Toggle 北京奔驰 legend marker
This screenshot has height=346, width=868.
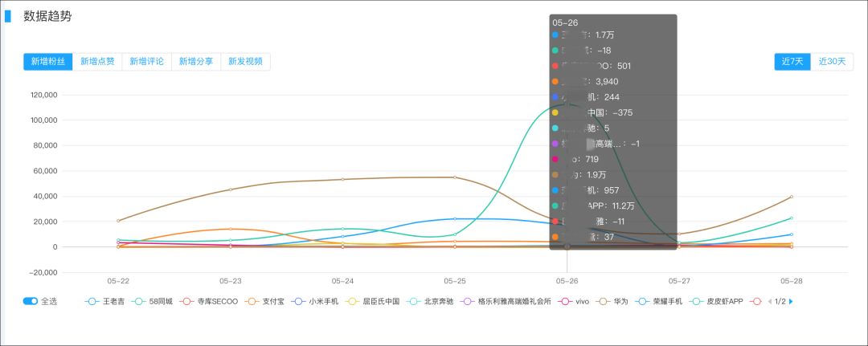click(414, 302)
